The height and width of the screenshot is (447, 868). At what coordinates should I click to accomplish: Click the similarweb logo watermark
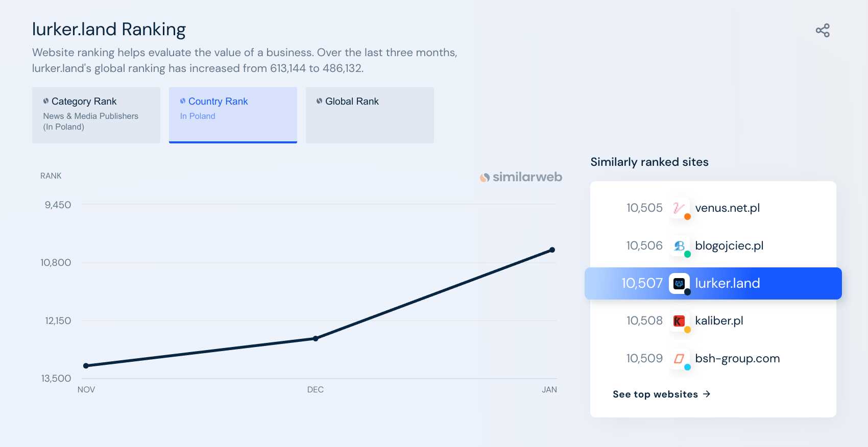click(x=521, y=177)
